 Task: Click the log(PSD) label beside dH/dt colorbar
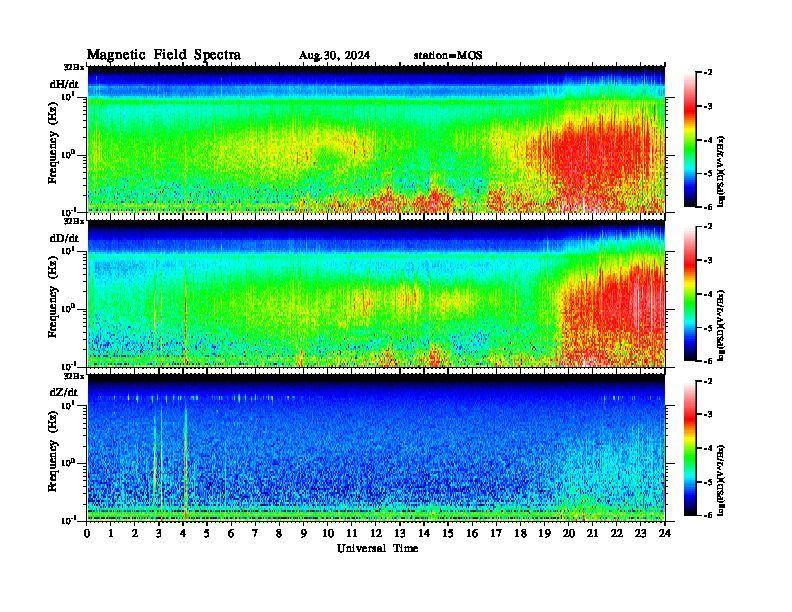pyautogui.click(x=721, y=172)
